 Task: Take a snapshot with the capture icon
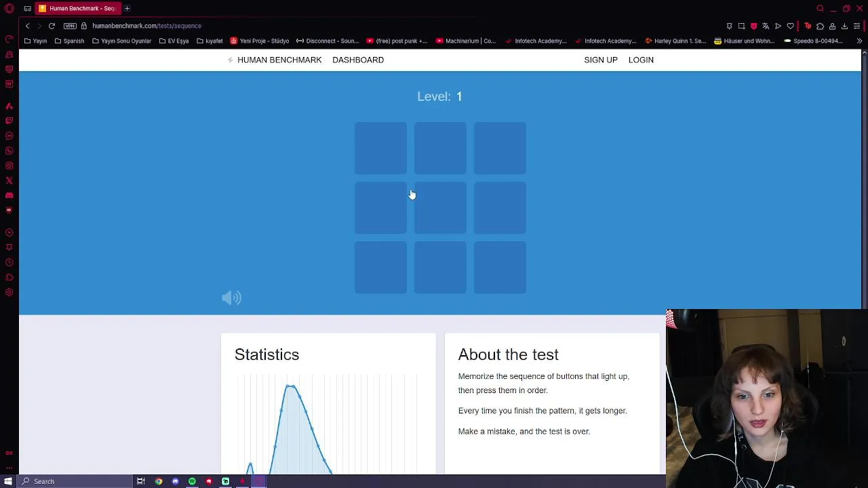[x=741, y=26]
